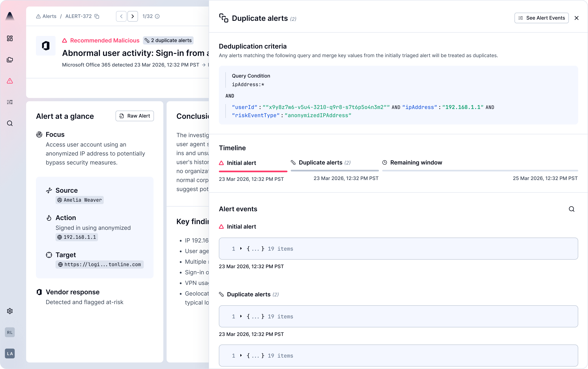
Task: Click the 2 duplicate alerts badge
Action: coord(168,40)
